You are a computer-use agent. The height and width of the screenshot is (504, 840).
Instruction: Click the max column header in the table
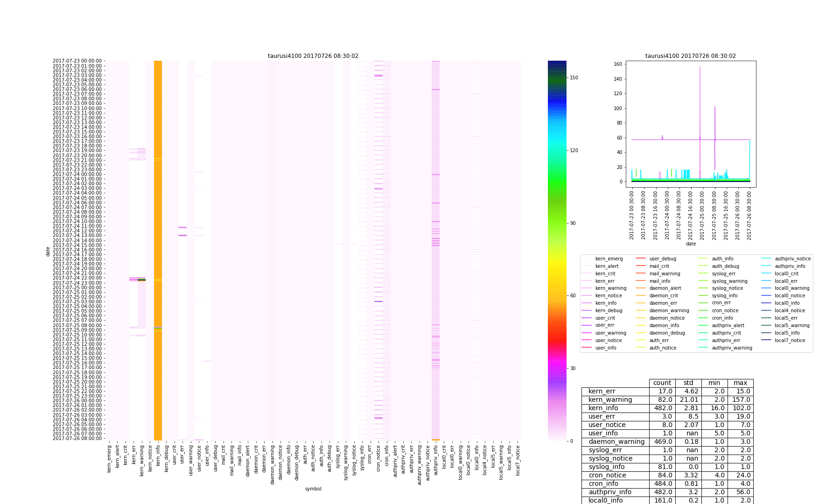coord(740,383)
